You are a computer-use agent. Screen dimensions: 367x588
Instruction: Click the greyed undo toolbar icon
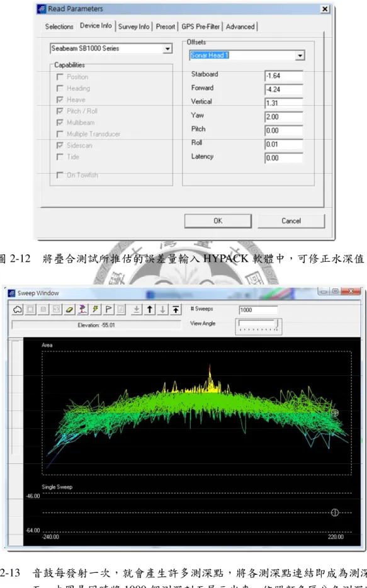click(x=57, y=310)
